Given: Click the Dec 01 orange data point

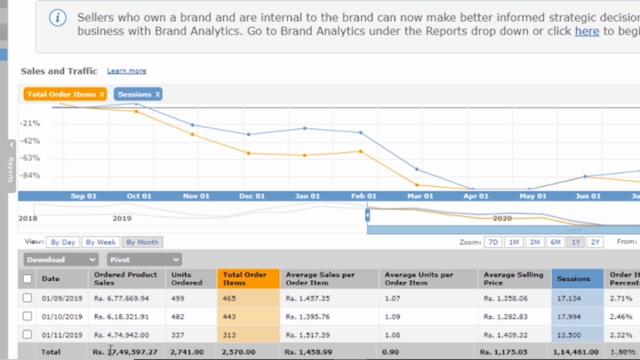Looking at the screenshot, I should (249, 153).
